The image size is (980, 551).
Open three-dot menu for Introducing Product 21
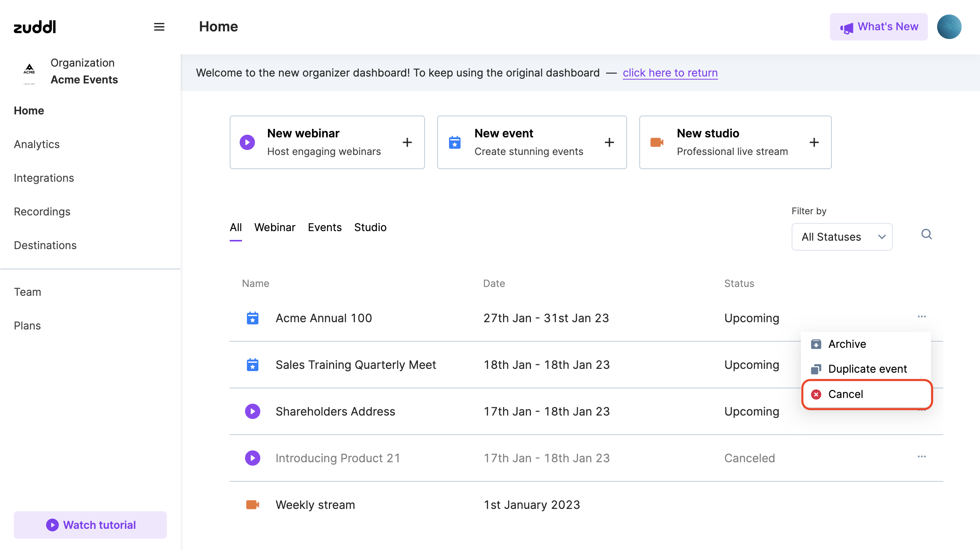pyautogui.click(x=921, y=457)
